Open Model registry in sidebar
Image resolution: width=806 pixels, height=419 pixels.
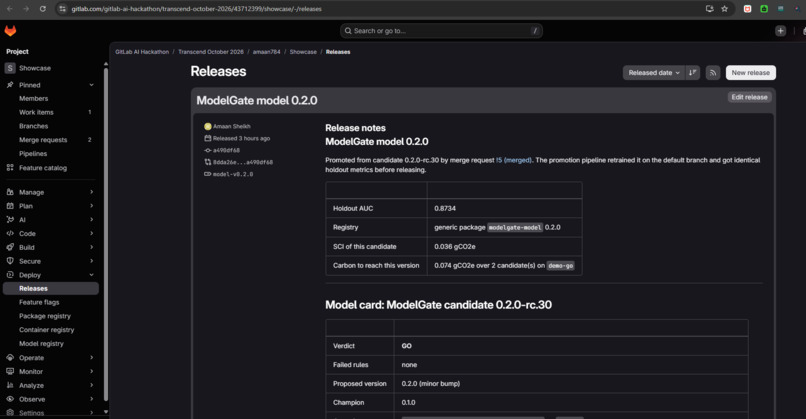(41, 344)
